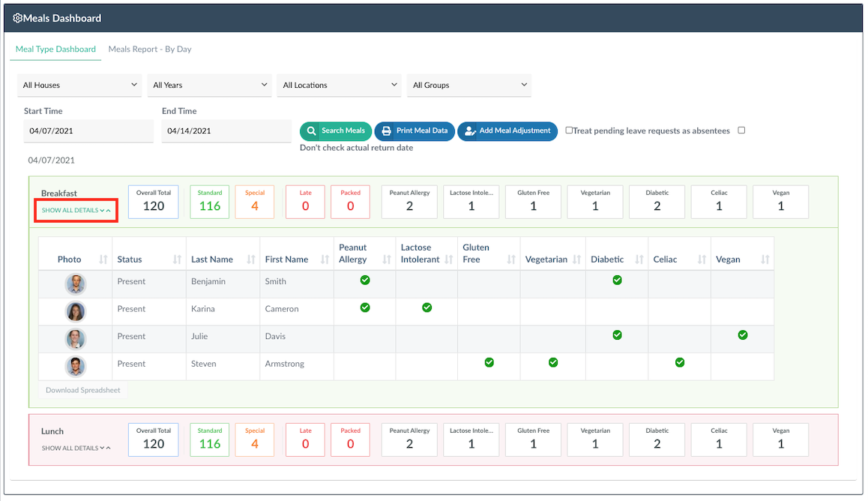Expand the All Groups dropdown
The image size is (868, 501).
point(468,85)
